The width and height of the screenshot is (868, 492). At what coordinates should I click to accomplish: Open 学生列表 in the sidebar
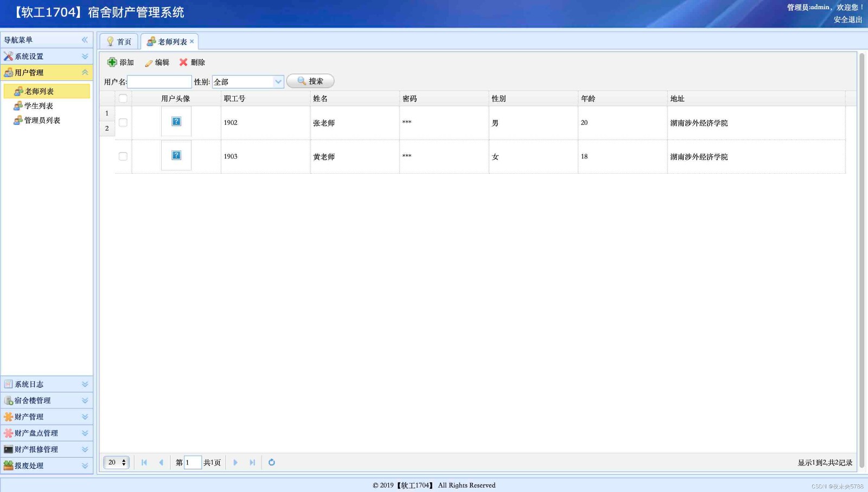pyautogui.click(x=39, y=106)
